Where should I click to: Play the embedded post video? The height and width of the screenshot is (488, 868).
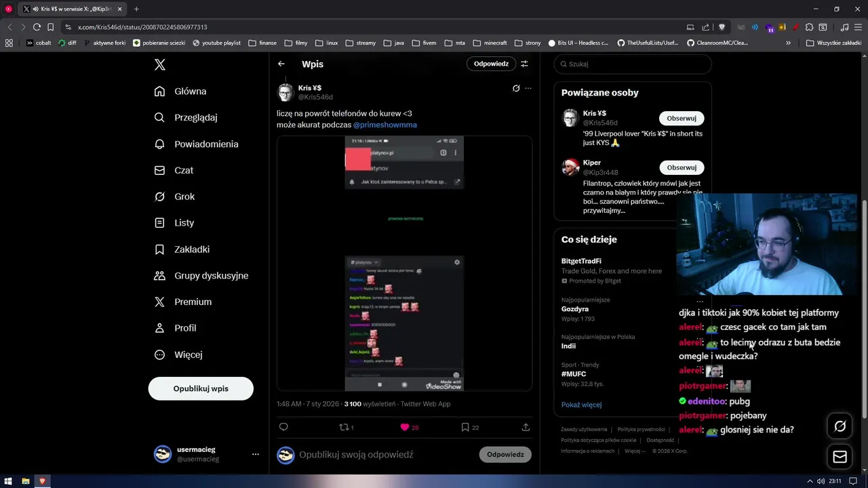pyautogui.click(x=404, y=263)
